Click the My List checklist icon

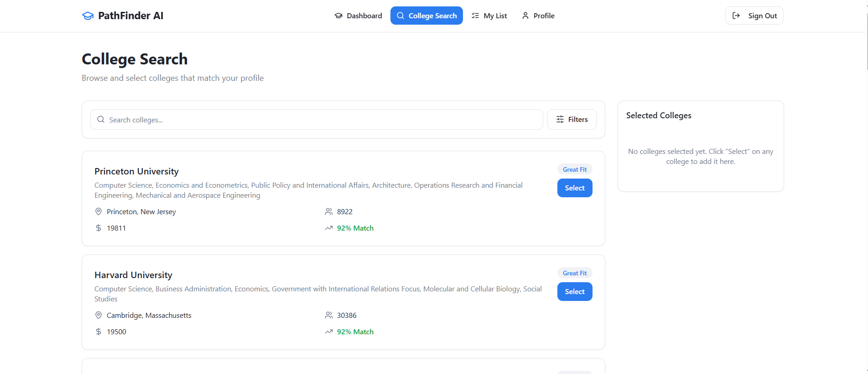pyautogui.click(x=475, y=16)
